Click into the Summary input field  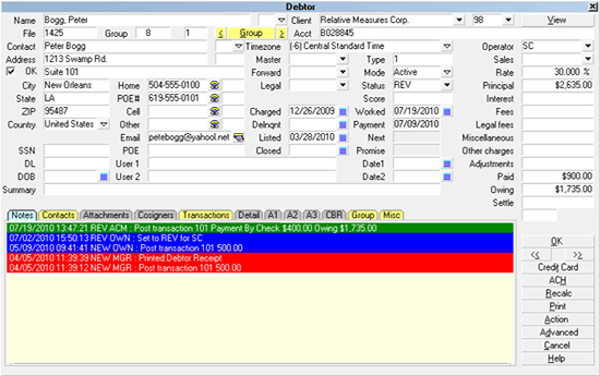(242, 190)
